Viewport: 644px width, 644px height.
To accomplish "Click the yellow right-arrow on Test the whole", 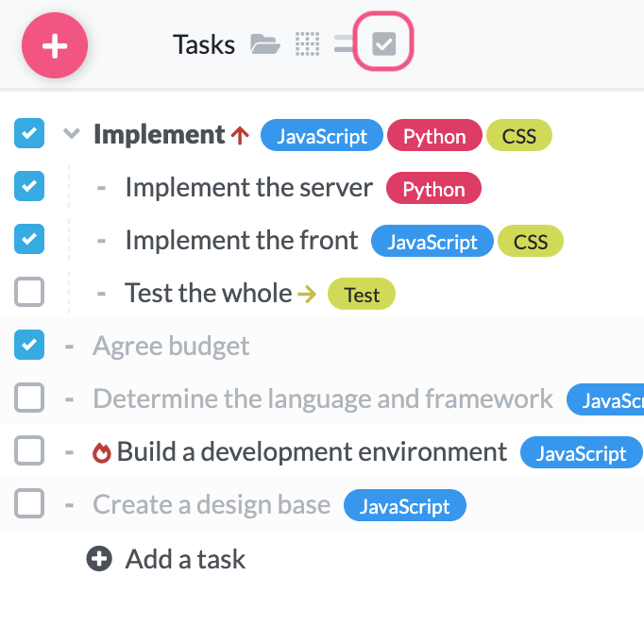I will coord(307,294).
